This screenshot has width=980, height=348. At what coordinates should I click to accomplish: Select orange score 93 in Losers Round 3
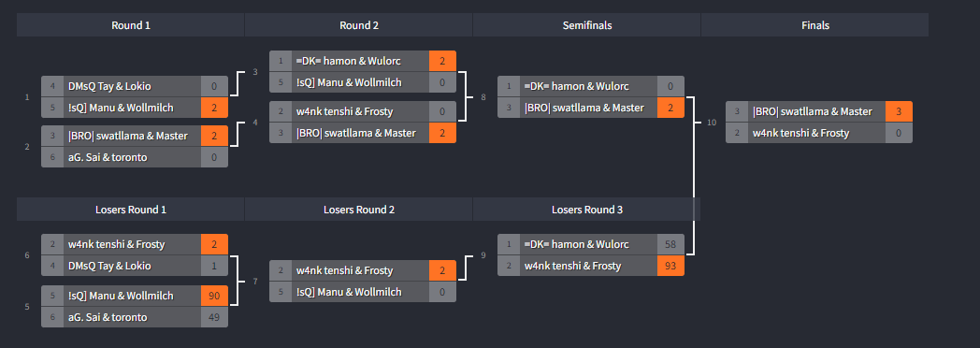point(670,266)
